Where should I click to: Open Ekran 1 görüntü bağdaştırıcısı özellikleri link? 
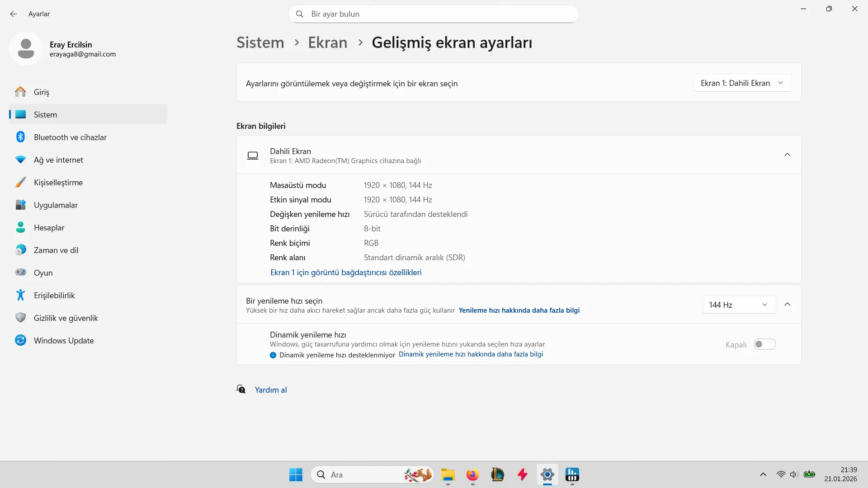[x=346, y=272]
